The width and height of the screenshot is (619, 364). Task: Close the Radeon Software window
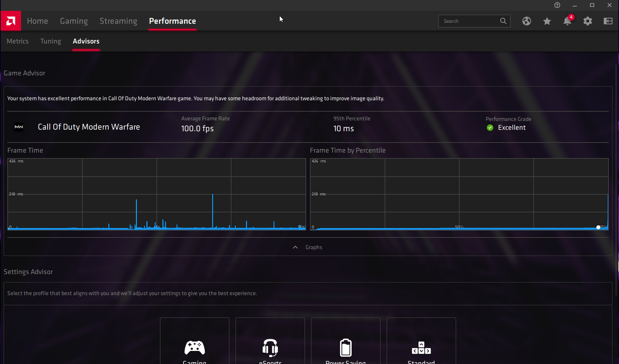pyautogui.click(x=609, y=5)
